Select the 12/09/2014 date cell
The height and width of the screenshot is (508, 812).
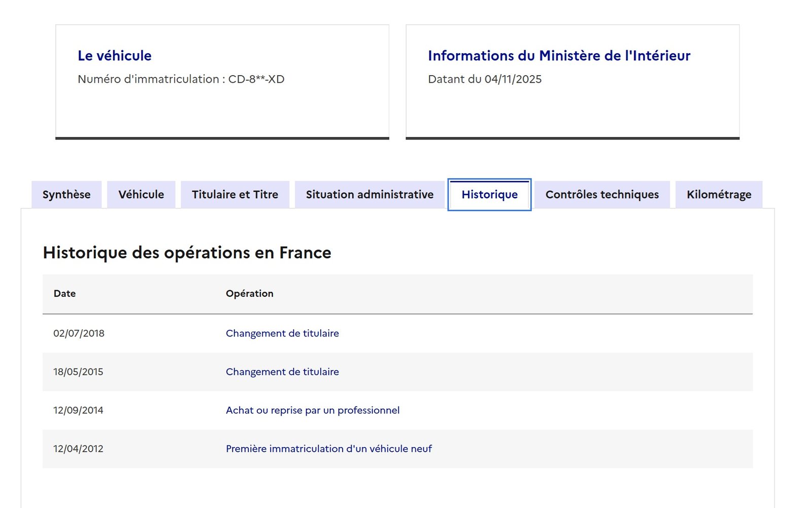[x=78, y=411]
